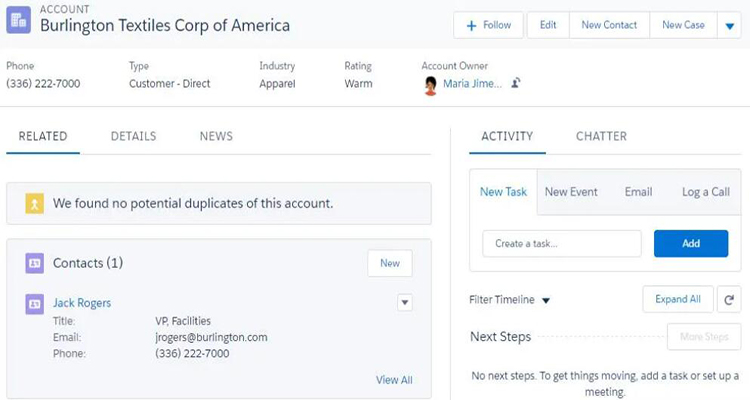
Task: Click New in the Contacts card
Action: click(390, 263)
